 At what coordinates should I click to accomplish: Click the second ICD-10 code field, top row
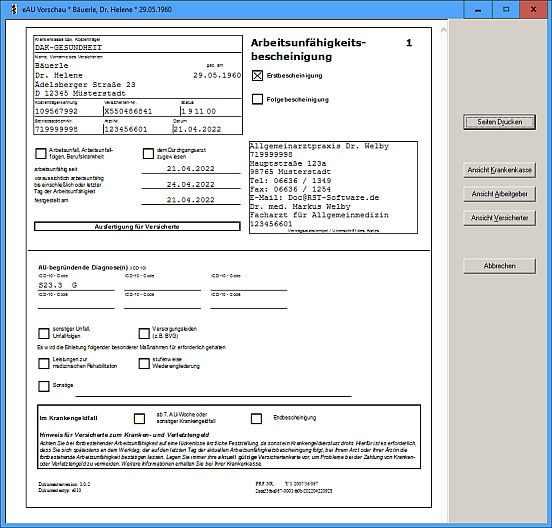[162, 285]
